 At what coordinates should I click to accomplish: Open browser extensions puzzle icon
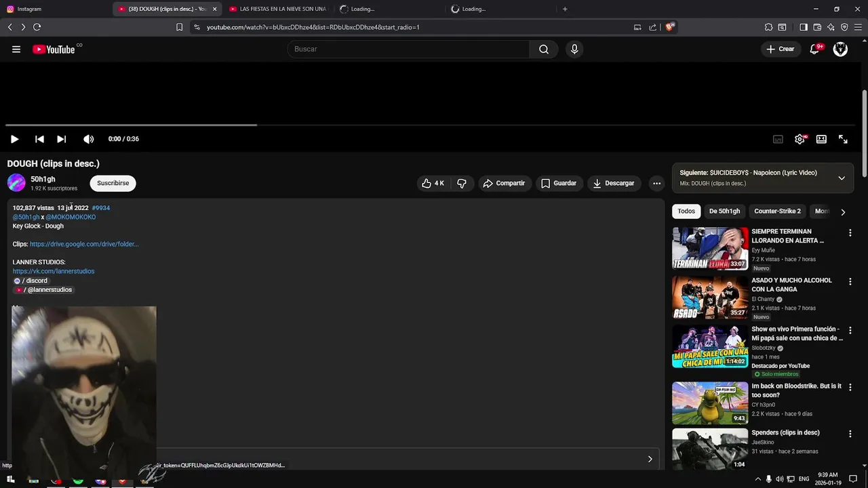(768, 27)
